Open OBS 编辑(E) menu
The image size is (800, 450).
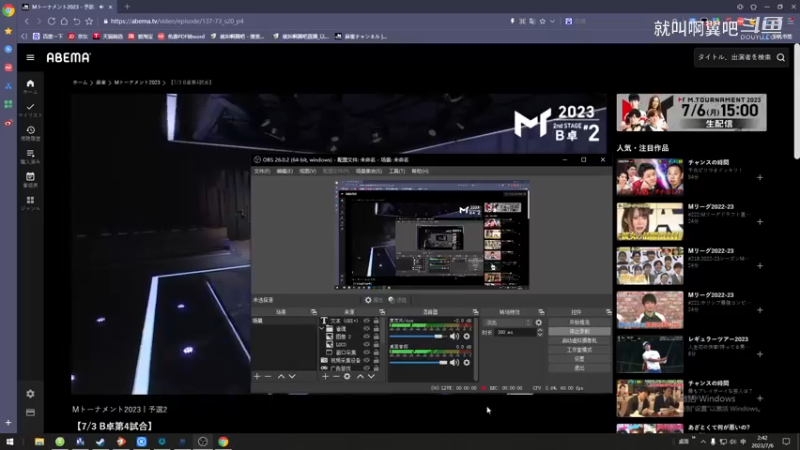(284, 171)
